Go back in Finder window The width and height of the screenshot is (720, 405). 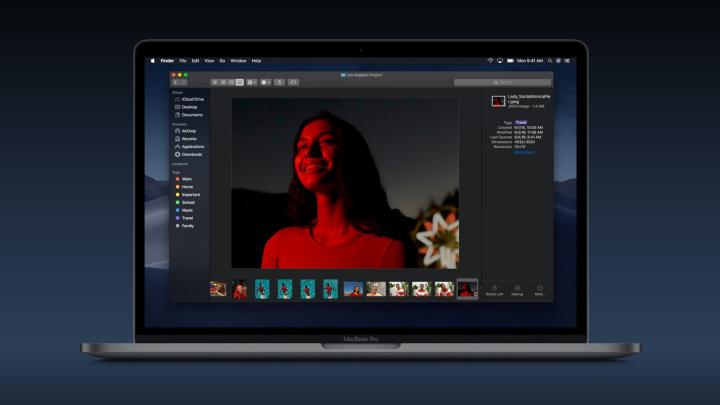click(176, 82)
